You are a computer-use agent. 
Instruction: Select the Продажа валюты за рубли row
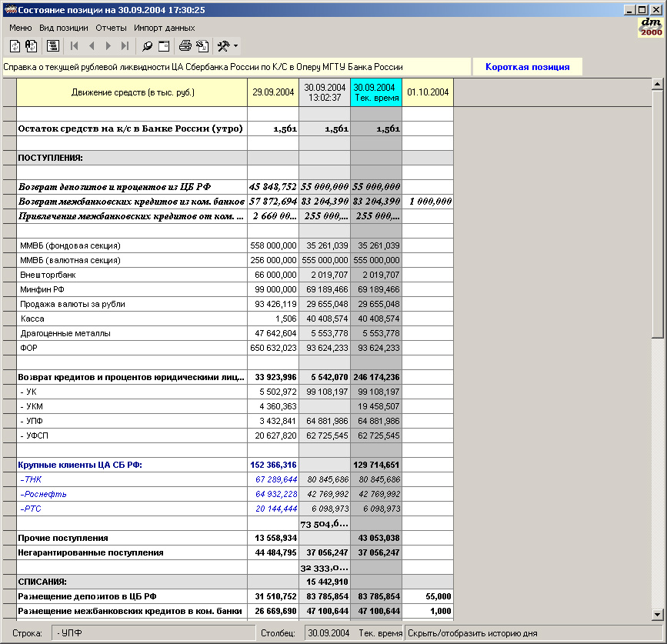(x=132, y=304)
